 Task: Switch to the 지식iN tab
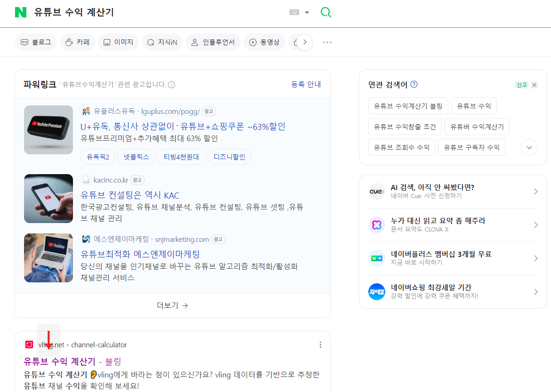[x=162, y=42]
